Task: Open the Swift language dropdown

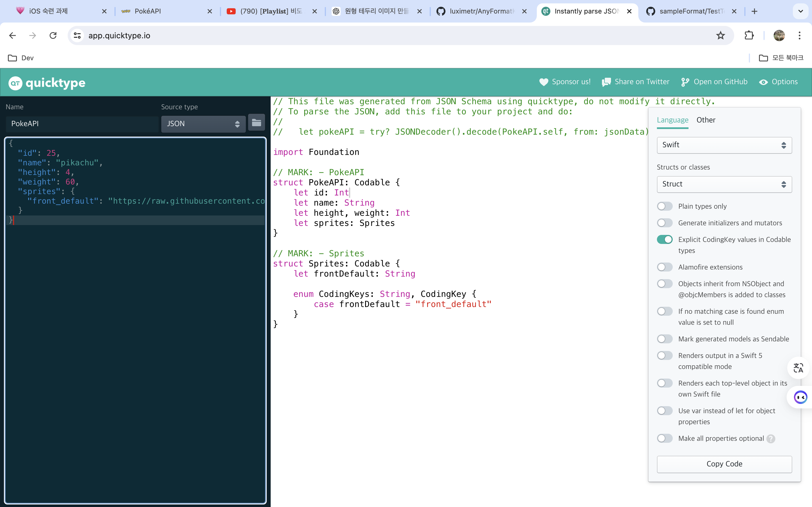Action: click(x=724, y=145)
